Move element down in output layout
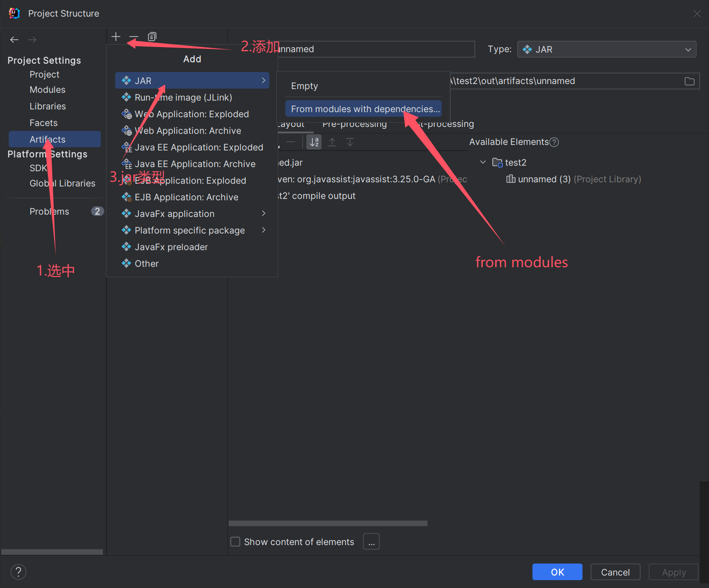The height and width of the screenshot is (588, 709). [350, 142]
